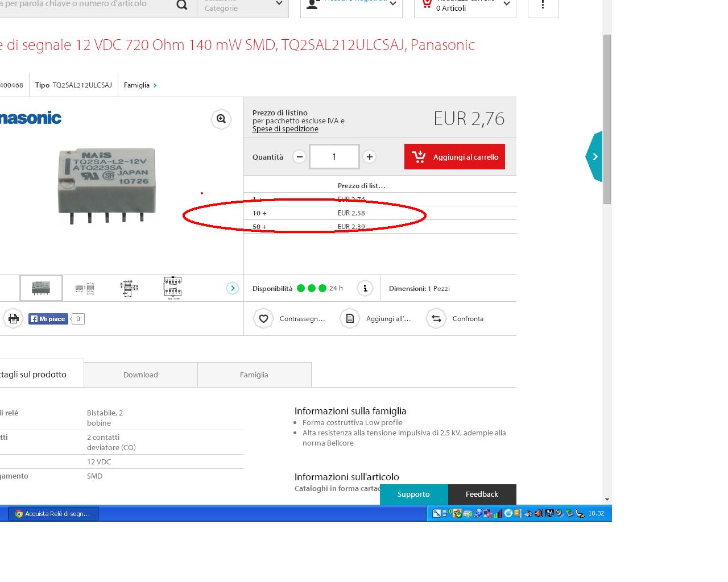The width and height of the screenshot is (728, 582).
Task: Click the blue refresh circle tray icon
Action: (x=508, y=513)
